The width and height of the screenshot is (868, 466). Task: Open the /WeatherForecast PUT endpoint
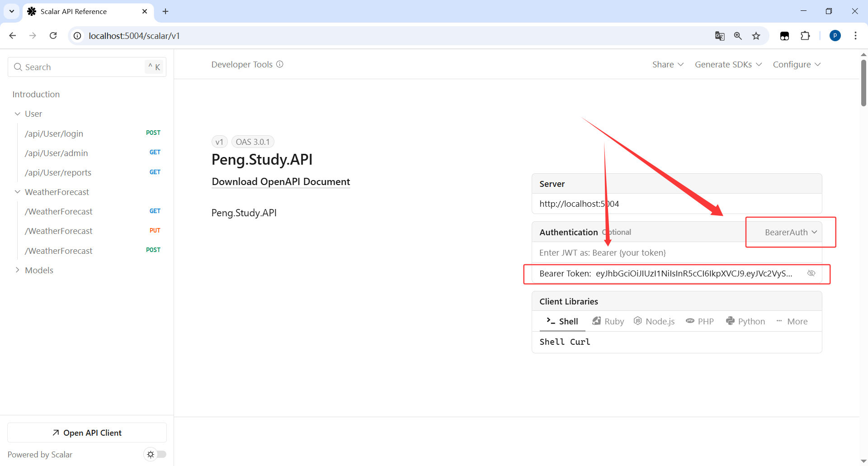click(x=93, y=231)
